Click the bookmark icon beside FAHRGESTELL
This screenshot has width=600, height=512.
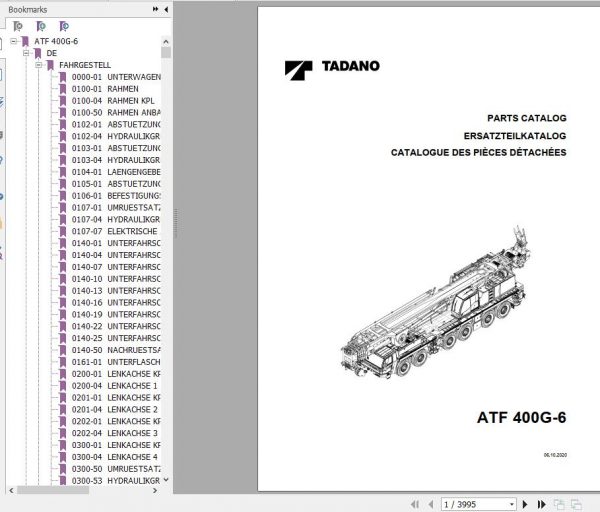coord(50,65)
